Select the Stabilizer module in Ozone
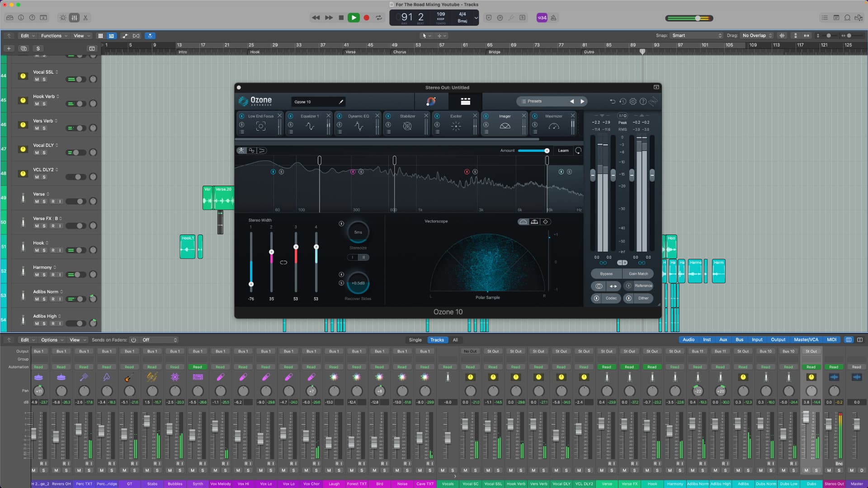Viewport: 868px width, 488px height. click(407, 123)
